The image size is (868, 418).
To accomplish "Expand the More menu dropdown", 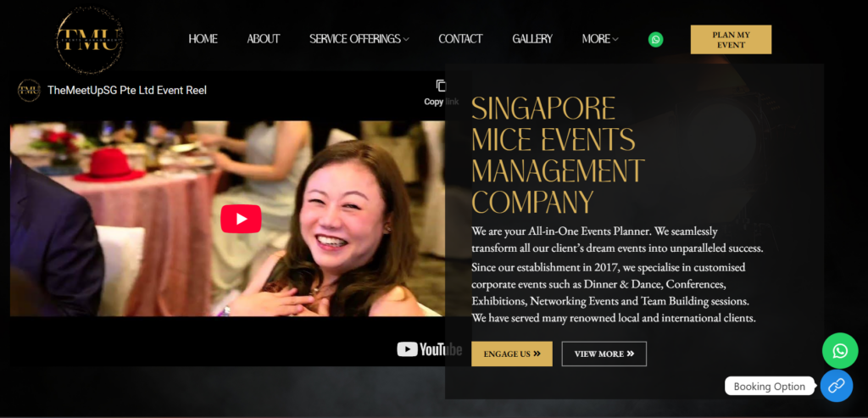I will tap(600, 39).
